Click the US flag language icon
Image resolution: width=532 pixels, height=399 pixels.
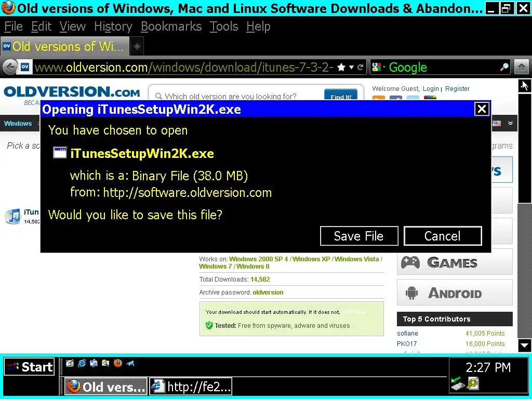[x=497, y=123]
